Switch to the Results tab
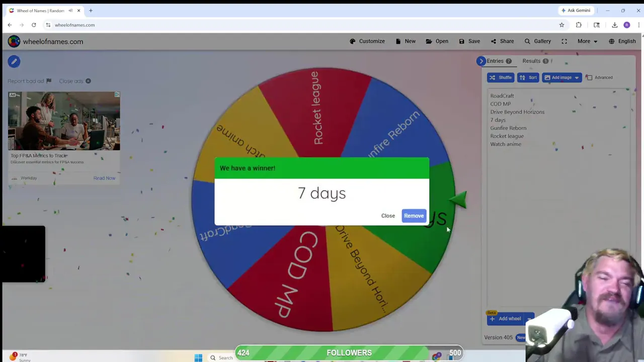 (x=535, y=61)
